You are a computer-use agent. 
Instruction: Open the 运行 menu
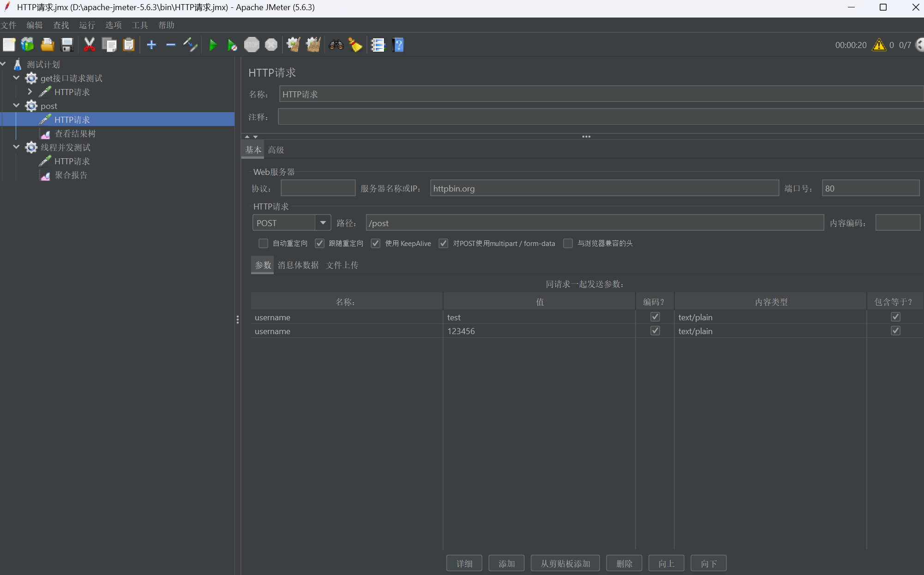[x=87, y=25]
